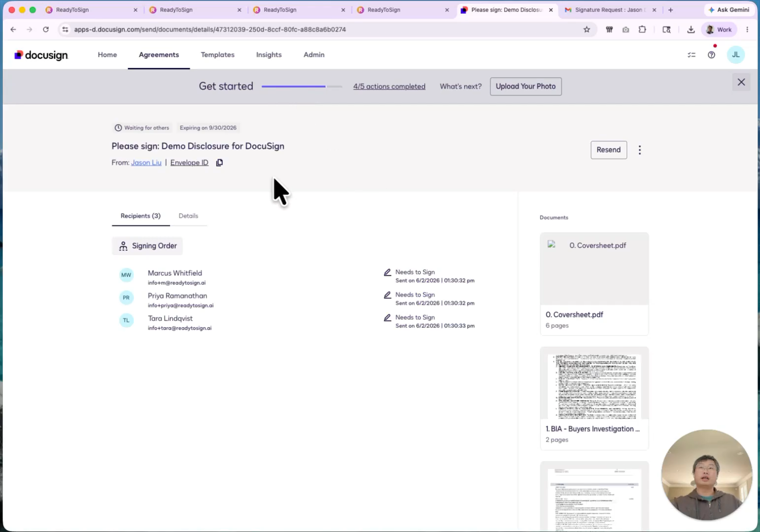Click Marcus Whitfield recipient name
This screenshot has width=760, height=532.
[175, 273]
